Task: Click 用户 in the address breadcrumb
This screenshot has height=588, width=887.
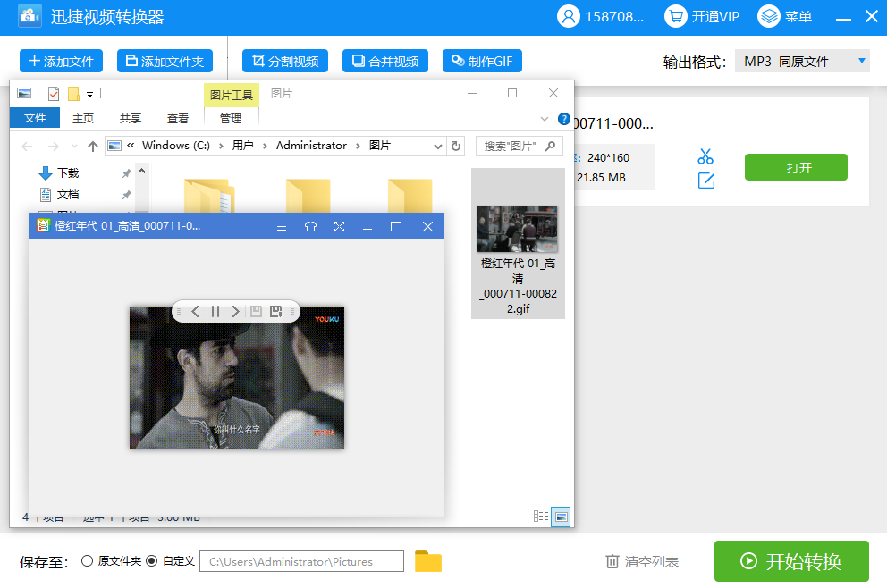Action: [x=242, y=146]
